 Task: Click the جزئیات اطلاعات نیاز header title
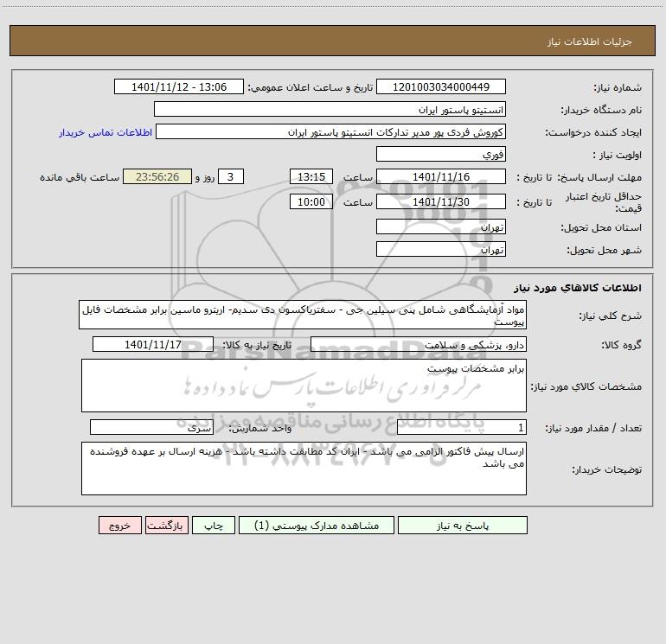coord(590,41)
